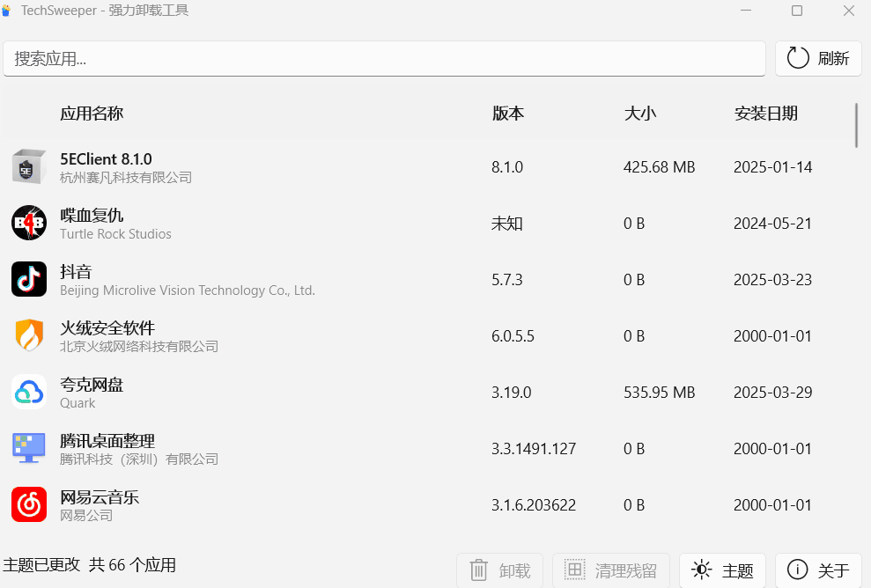
Task: Click the 抖音 TikTok icon
Action: [x=29, y=279]
